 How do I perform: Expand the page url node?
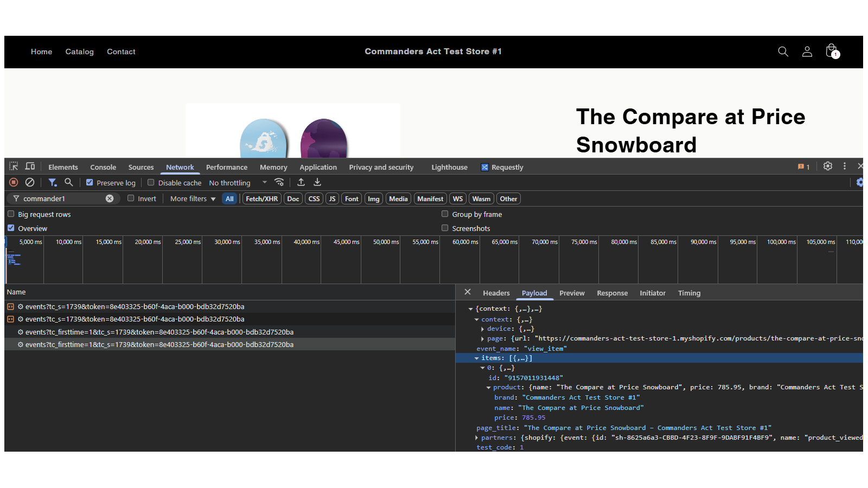point(482,339)
